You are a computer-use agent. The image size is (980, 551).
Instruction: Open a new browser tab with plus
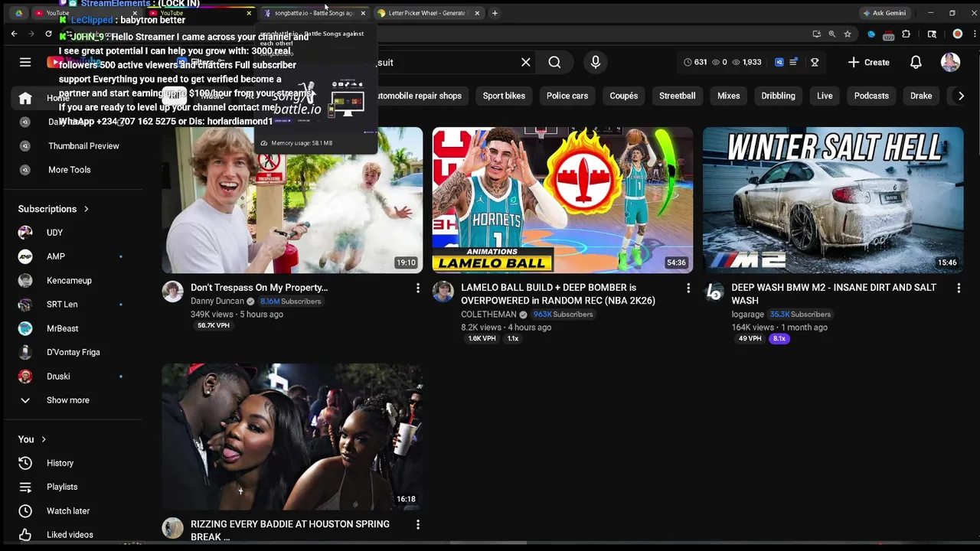(x=495, y=13)
